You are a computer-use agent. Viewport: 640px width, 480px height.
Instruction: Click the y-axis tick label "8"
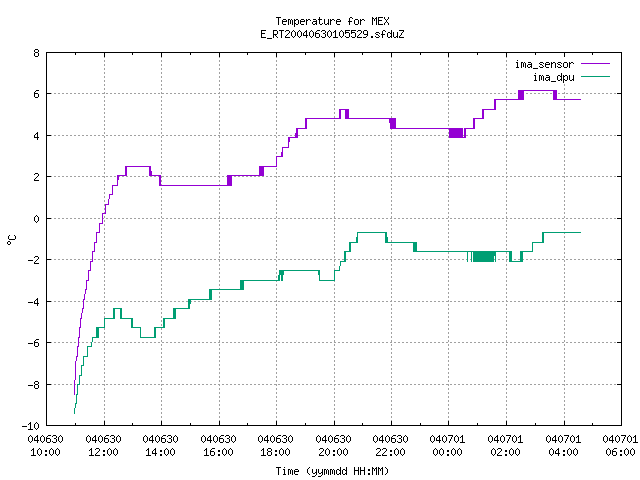(37, 53)
